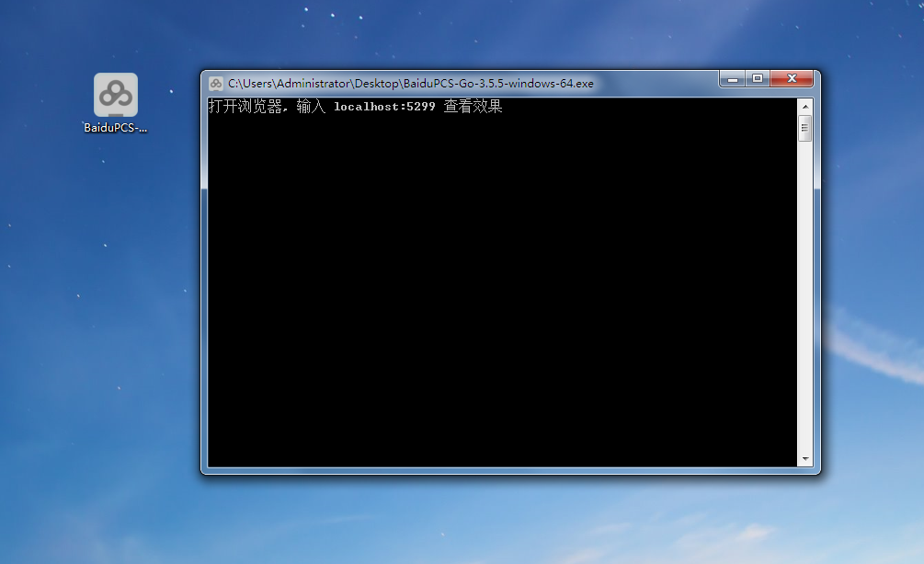
Task: Click the empty black area of the console
Action: point(501,294)
